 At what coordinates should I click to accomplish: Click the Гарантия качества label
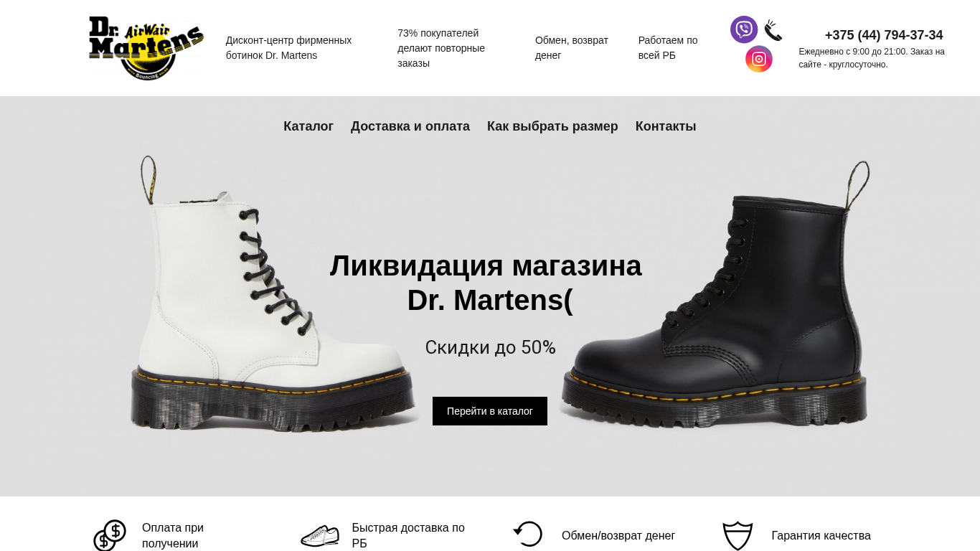click(x=821, y=536)
